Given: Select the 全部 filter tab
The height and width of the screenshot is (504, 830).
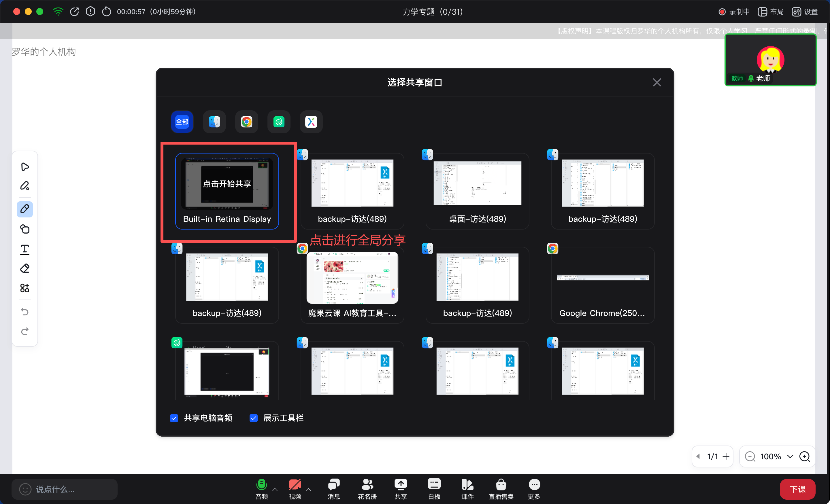Looking at the screenshot, I should 182,122.
